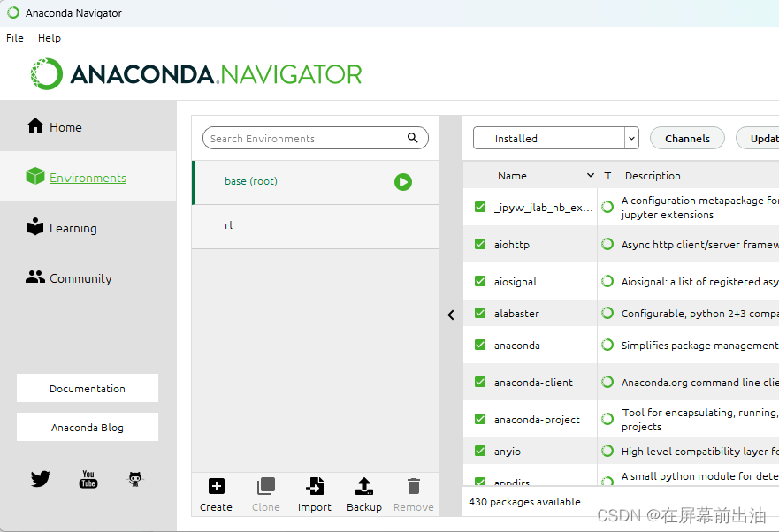This screenshot has width=779, height=532.
Task: Import an environment
Action: pyautogui.click(x=315, y=494)
